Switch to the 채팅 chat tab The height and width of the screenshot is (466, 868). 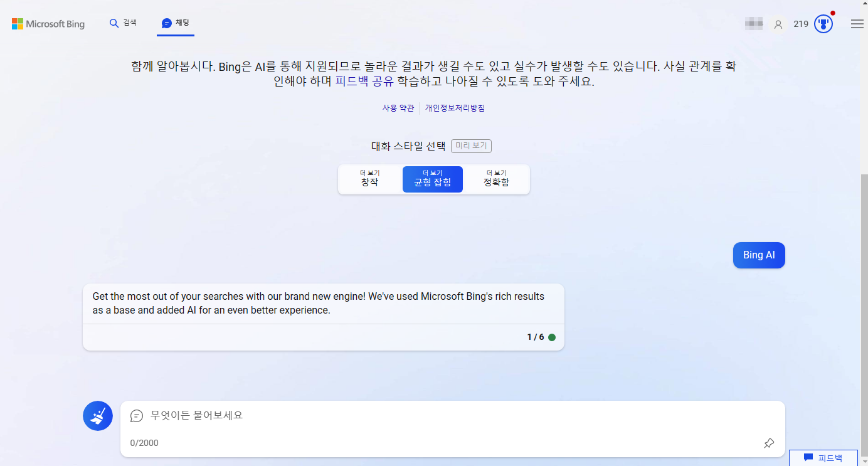click(x=176, y=23)
